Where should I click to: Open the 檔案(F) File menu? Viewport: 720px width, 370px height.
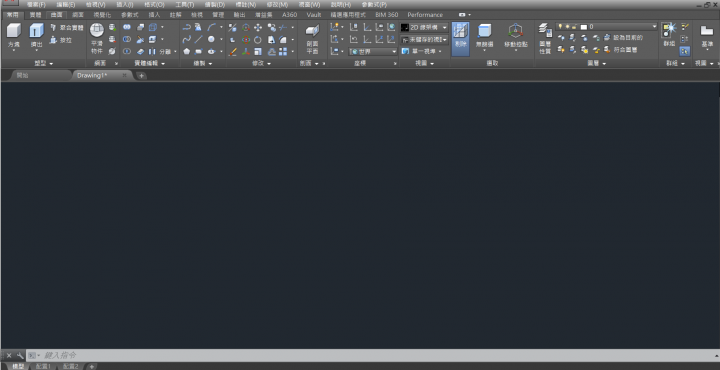tap(36, 5)
